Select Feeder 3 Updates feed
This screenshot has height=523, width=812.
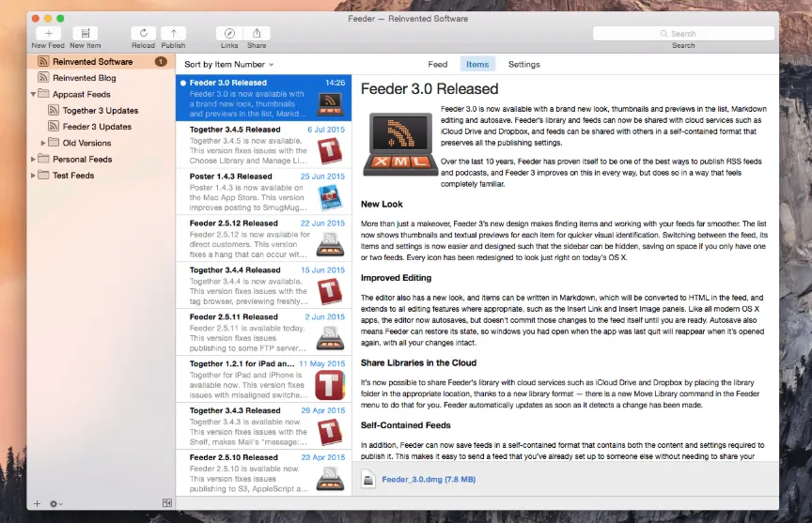(101, 126)
